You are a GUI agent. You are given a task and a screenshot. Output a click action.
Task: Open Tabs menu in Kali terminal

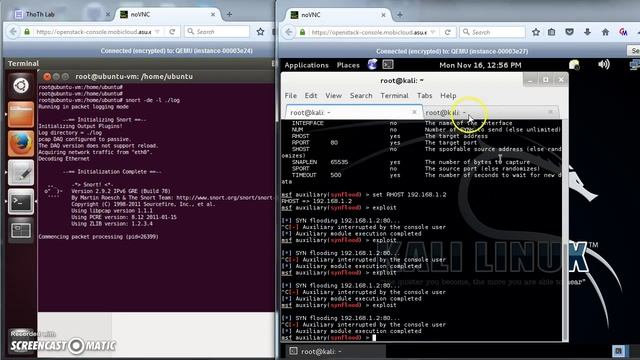click(424, 96)
